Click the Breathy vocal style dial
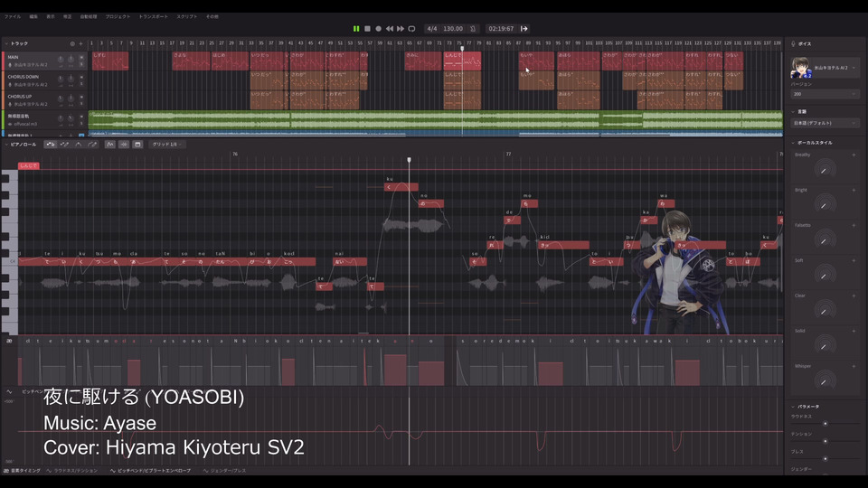This screenshot has width=868, height=488. pos(825,169)
